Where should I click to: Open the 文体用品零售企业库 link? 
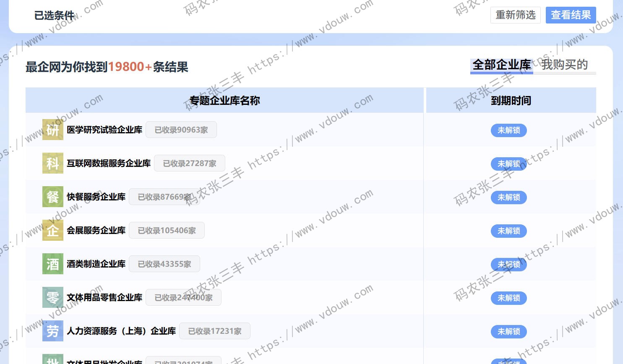[104, 298]
